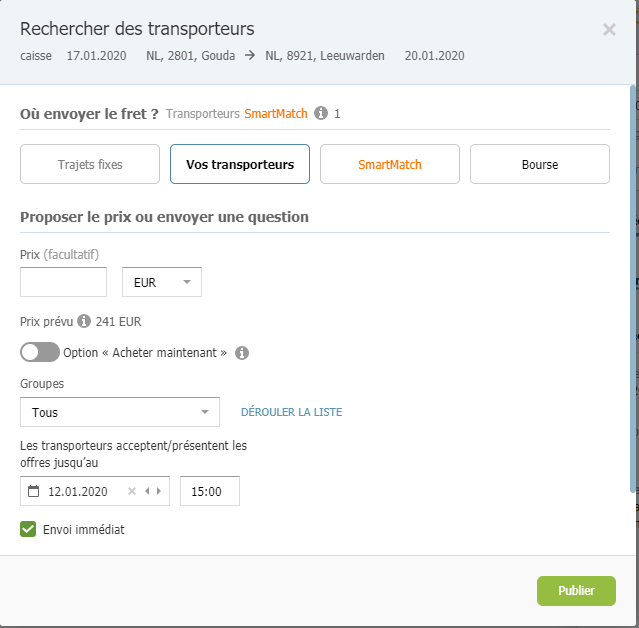Go to previous day arrow
This screenshot has height=628, width=639.
tap(147, 491)
